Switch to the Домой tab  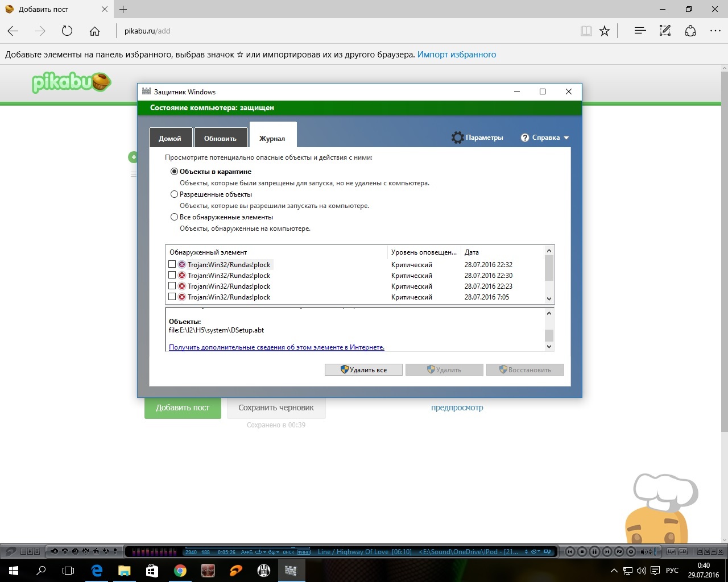coord(170,138)
